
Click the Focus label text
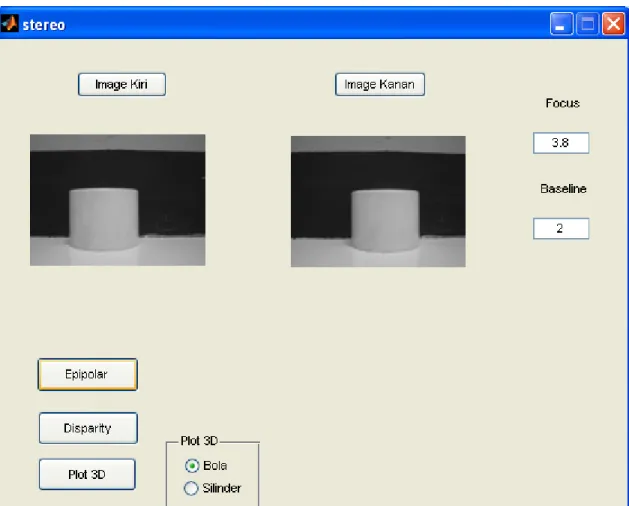point(562,104)
